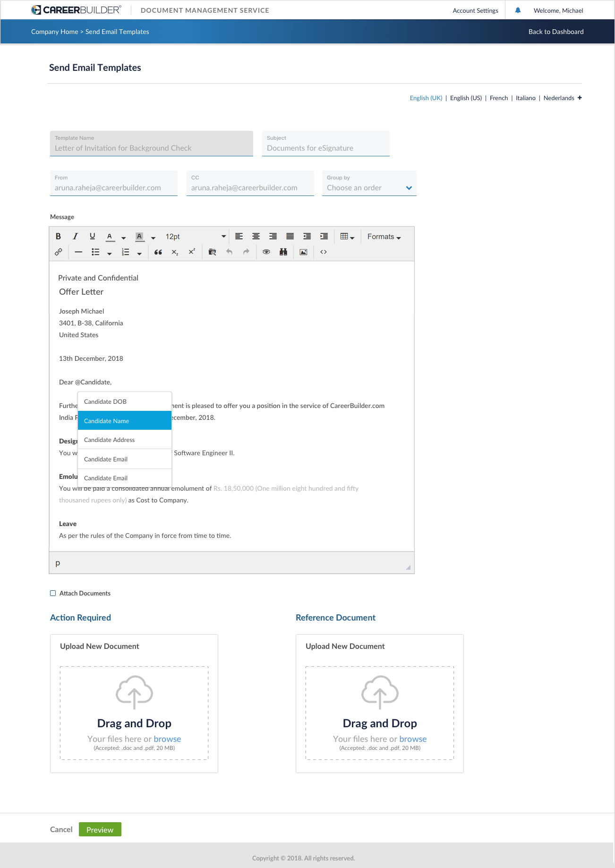
Task: Insert a link with chain icon
Action: pos(59,252)
